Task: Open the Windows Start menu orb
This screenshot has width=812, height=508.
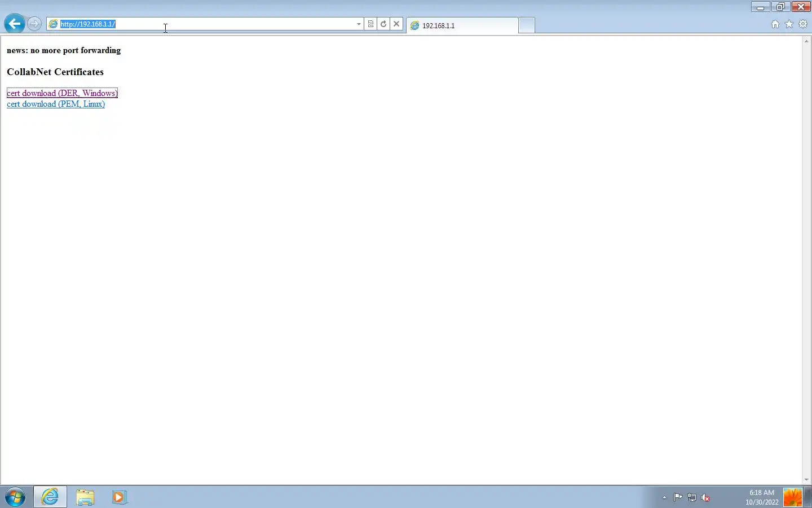Action: [x=15, y=497]
